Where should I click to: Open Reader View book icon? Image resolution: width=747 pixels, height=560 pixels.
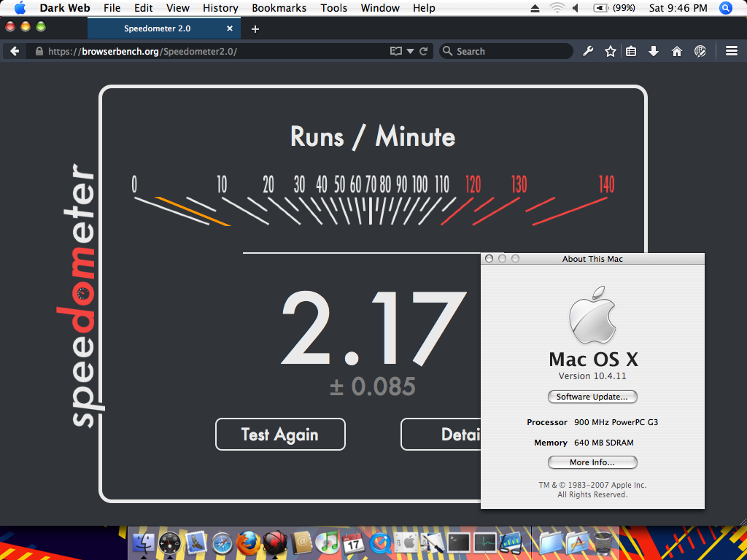tap(395, 52)
